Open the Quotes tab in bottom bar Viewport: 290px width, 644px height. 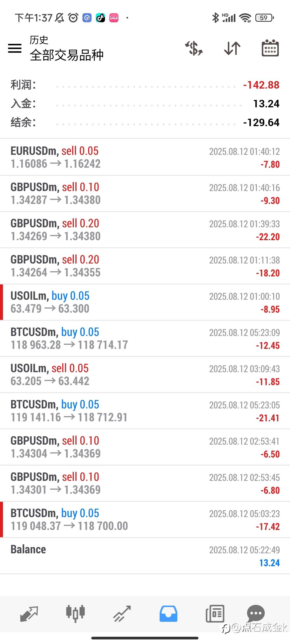click(29, 614)
